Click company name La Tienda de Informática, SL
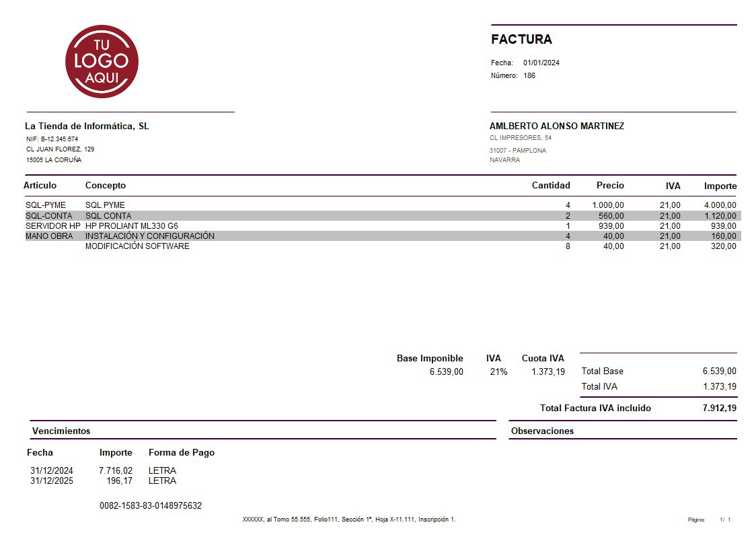756x535 pixels. (87, 126)
